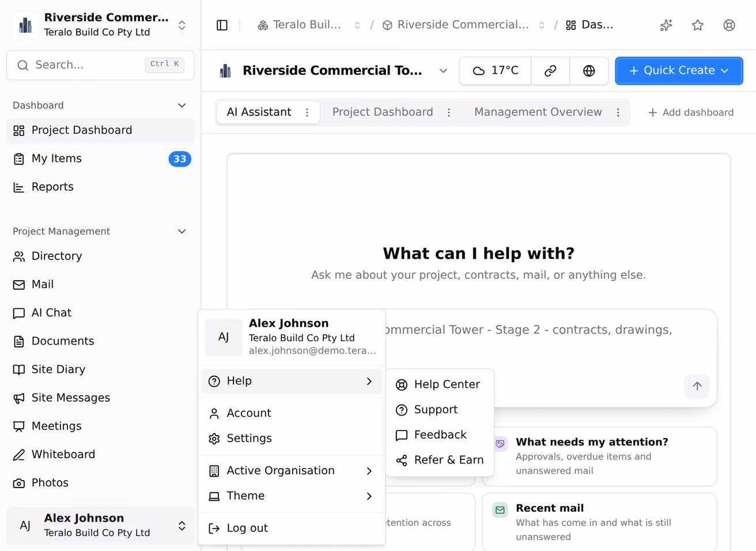The width and height of the screenshot is (756, 551).
Task: Open Account menu item
Action: point(292,413)
